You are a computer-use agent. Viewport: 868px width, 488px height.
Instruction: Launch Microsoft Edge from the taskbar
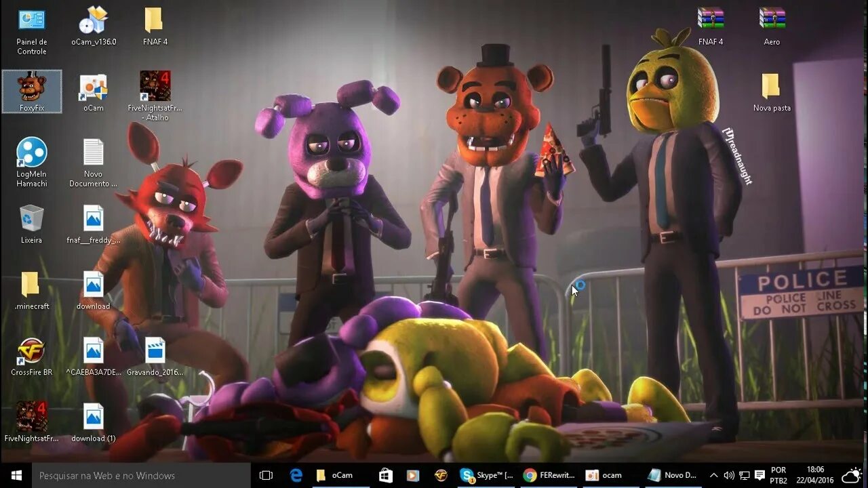[296, 475]
